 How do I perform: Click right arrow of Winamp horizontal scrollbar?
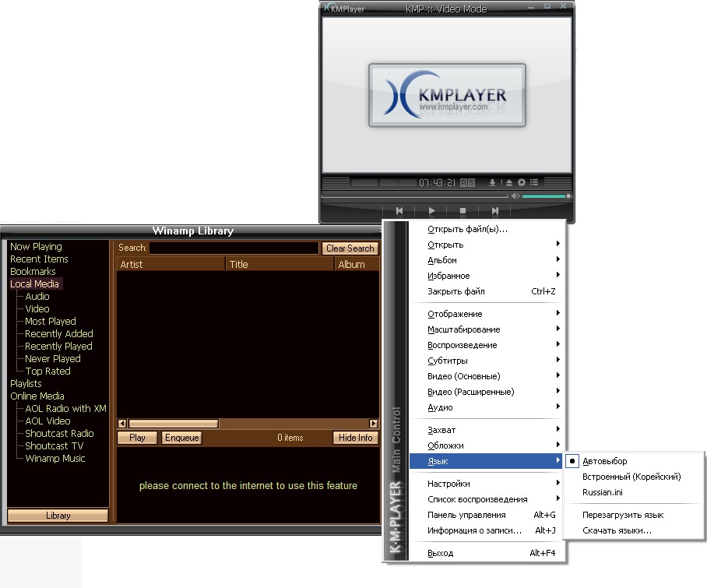click(x=374, y=424)
